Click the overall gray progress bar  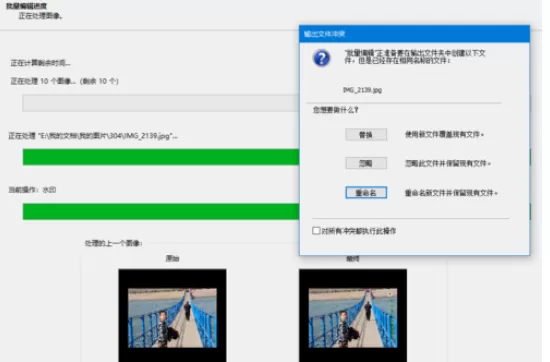pyautogui.click(x=161, y=103)
